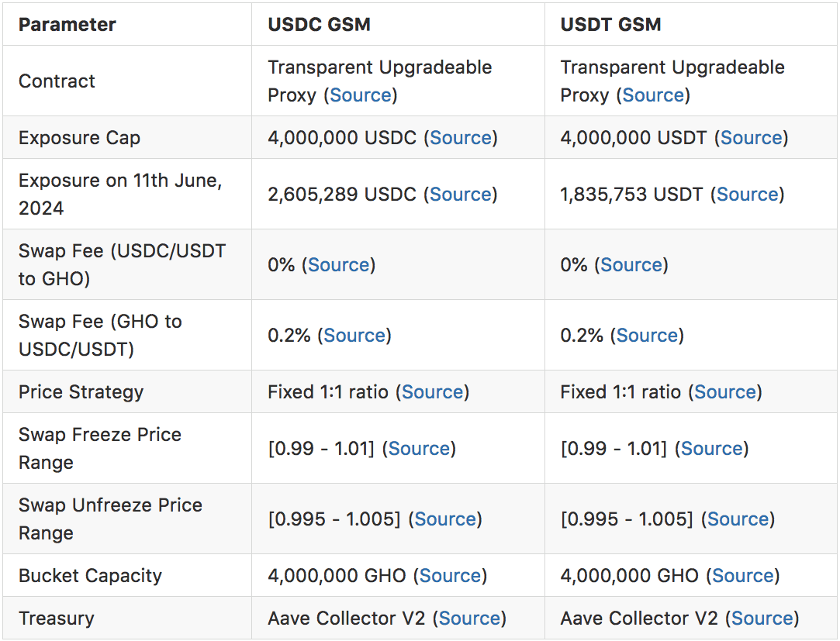Screen dimensions: 840x641
Task: View USDC [0.995 - 1.005] unfreeze Source
Action: click(446, 519)
